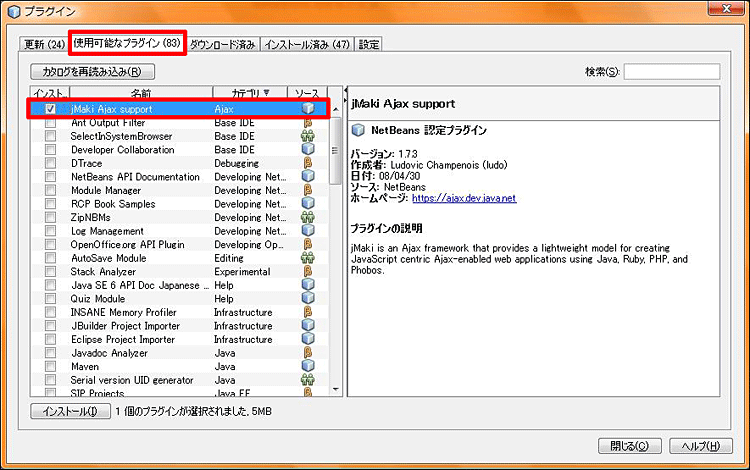Sort by the ソース column header
Viewport: 750px width, 470px height.
[x=307, y=93]
